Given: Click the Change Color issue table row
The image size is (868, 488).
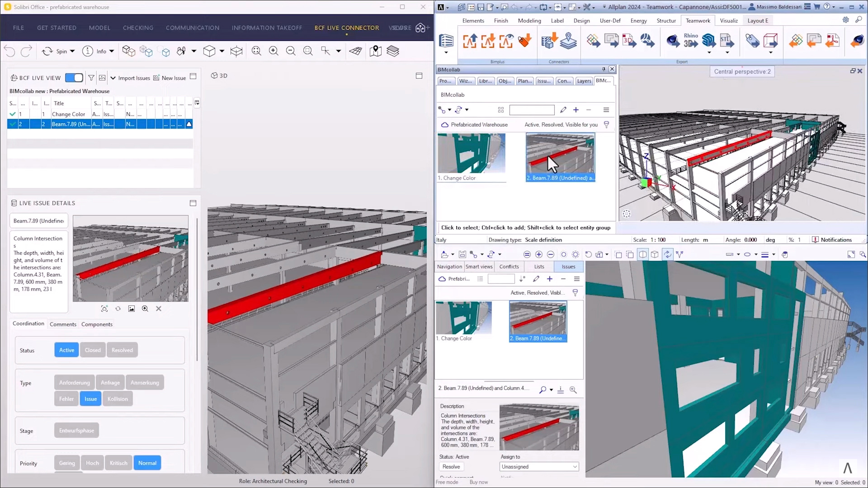Looking at the screenshot, I should point(100,114).
